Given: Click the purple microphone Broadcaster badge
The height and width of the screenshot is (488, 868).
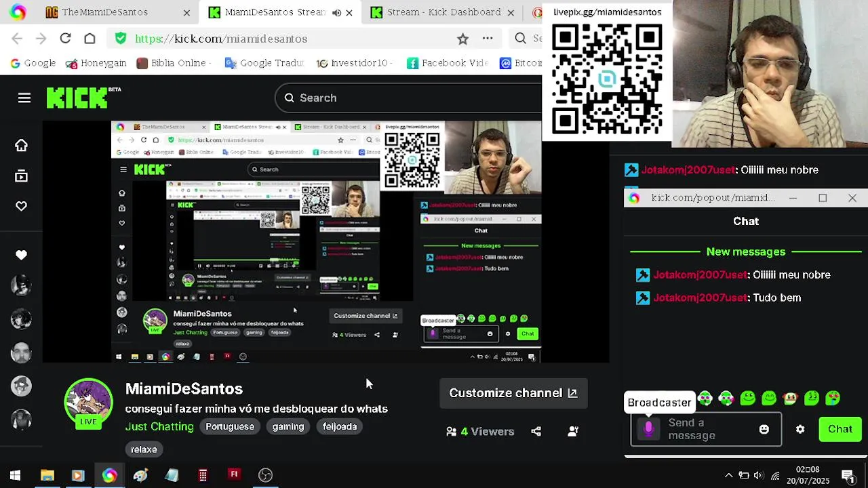Looking at the screenshot, I should point(648,428).
